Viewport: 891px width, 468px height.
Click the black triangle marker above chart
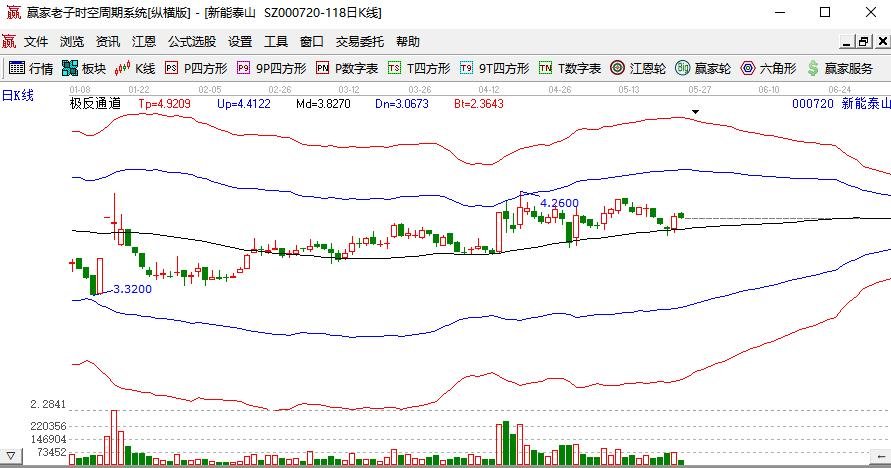pyautogui.click(x=695, y=112)
